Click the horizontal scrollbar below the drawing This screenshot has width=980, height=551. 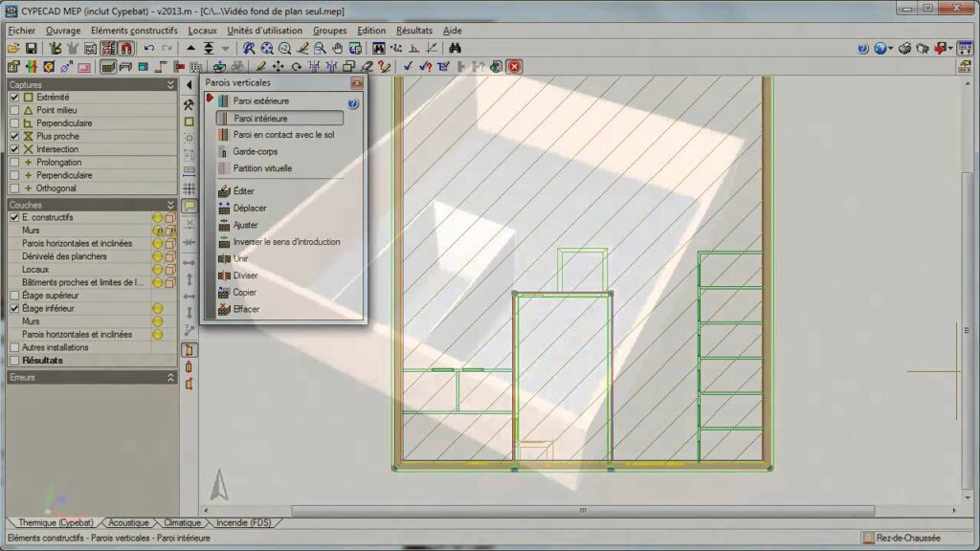point(582,511)
